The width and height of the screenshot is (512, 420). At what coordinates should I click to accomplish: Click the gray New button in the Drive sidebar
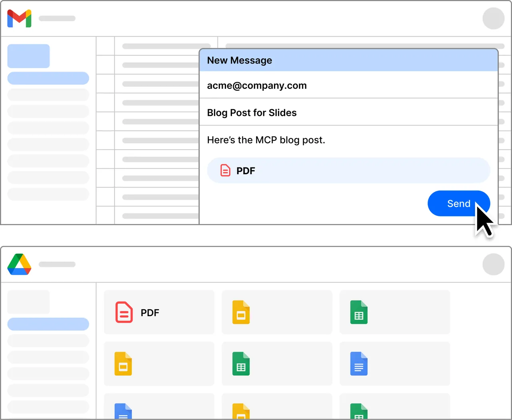(28, 302)
